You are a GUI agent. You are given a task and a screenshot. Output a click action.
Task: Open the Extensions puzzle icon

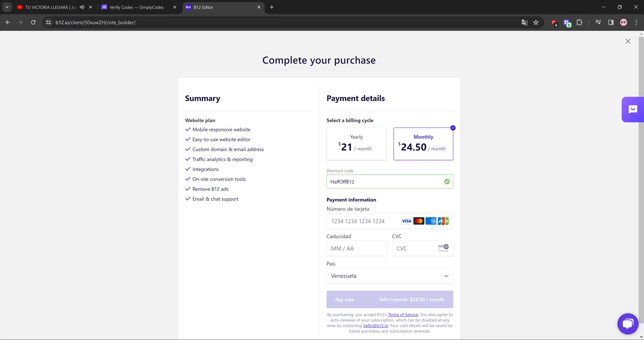[x=579, y=22]
